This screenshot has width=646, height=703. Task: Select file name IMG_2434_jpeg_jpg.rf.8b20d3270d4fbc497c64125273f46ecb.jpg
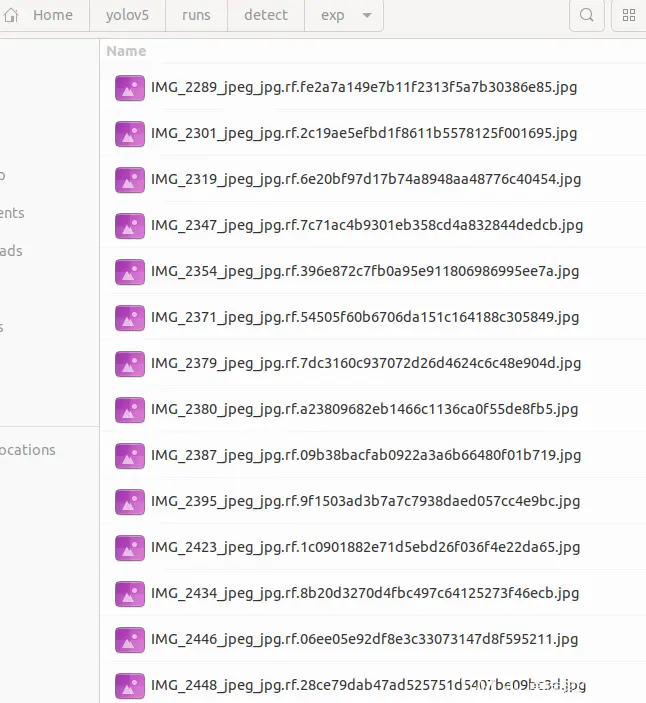[365, 594]
